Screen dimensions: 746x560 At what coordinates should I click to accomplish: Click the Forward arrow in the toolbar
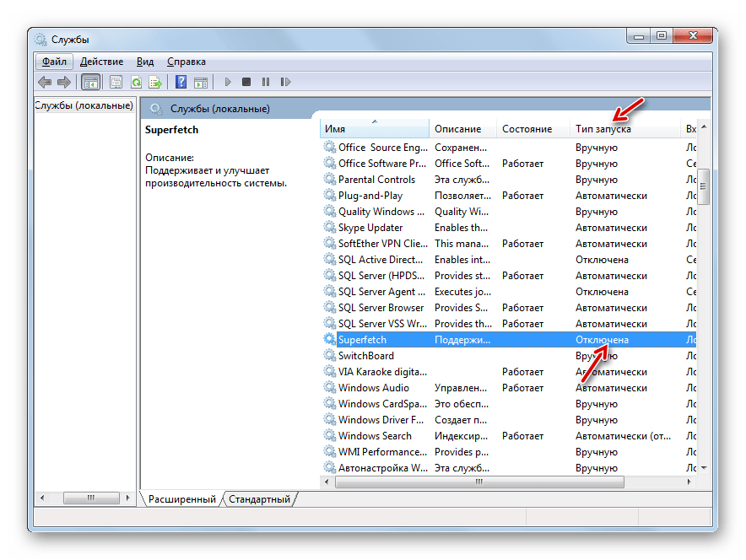[64, 83]
